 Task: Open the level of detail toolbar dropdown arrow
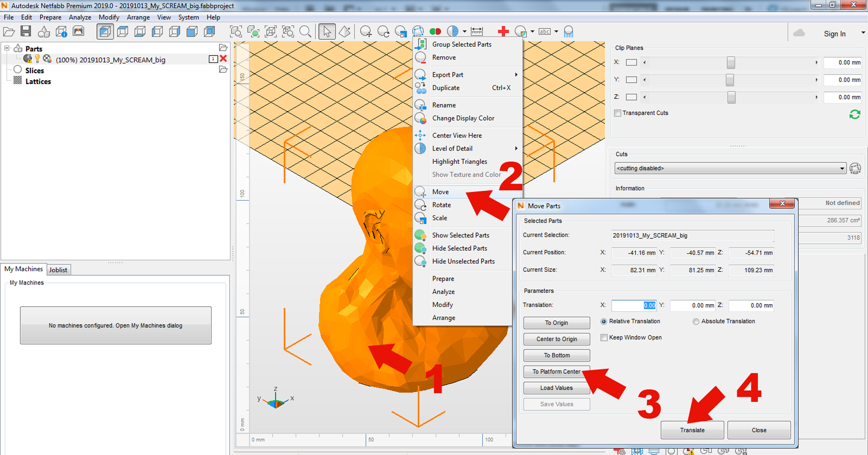pyautogui.click(x=464, y=32)
